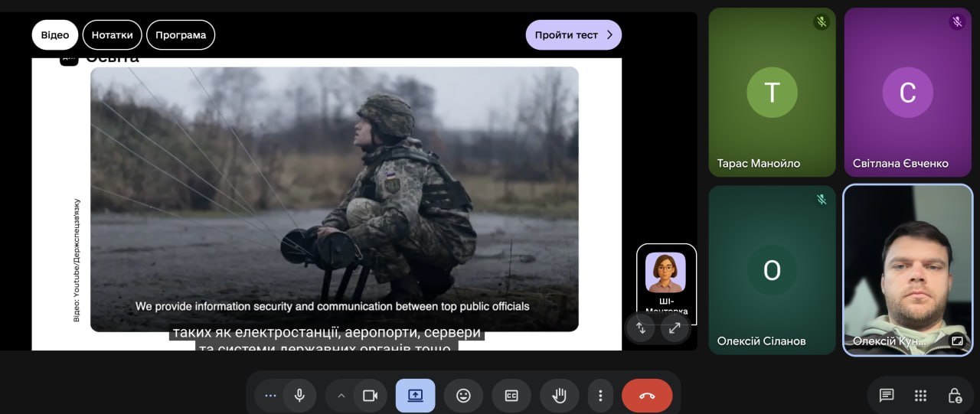Switch to the Нотатки tab
The image size is (980, 414).
click(x=112, y=35)
